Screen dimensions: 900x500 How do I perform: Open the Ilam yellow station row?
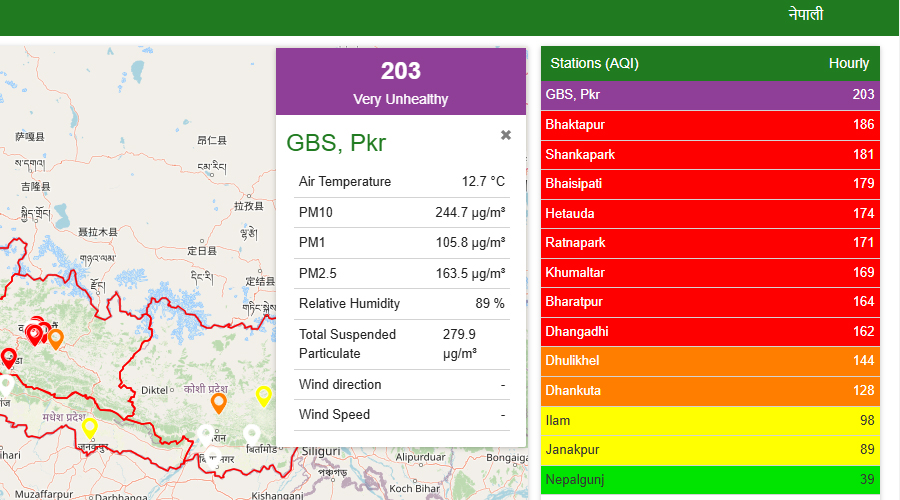[x=710, y=421]
